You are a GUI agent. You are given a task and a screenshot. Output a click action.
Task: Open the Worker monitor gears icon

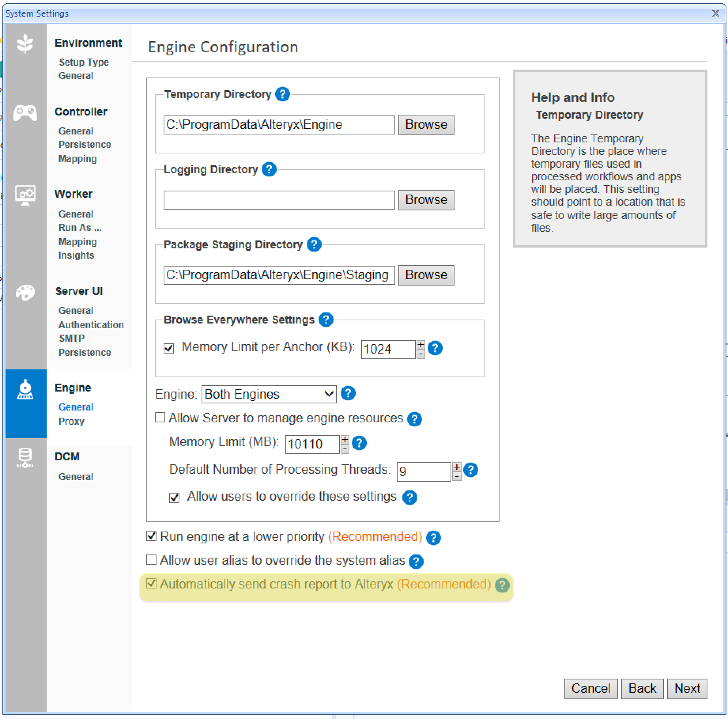[x=25, y=195]
